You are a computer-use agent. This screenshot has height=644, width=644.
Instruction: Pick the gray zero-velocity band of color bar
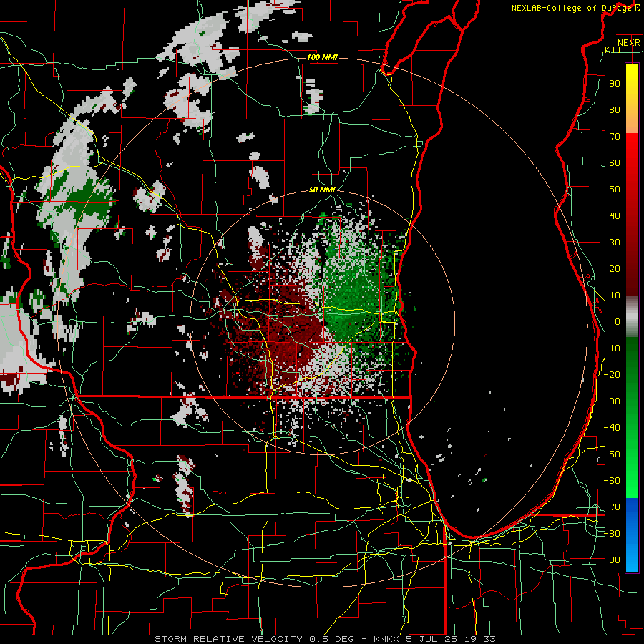coord(632,316)
